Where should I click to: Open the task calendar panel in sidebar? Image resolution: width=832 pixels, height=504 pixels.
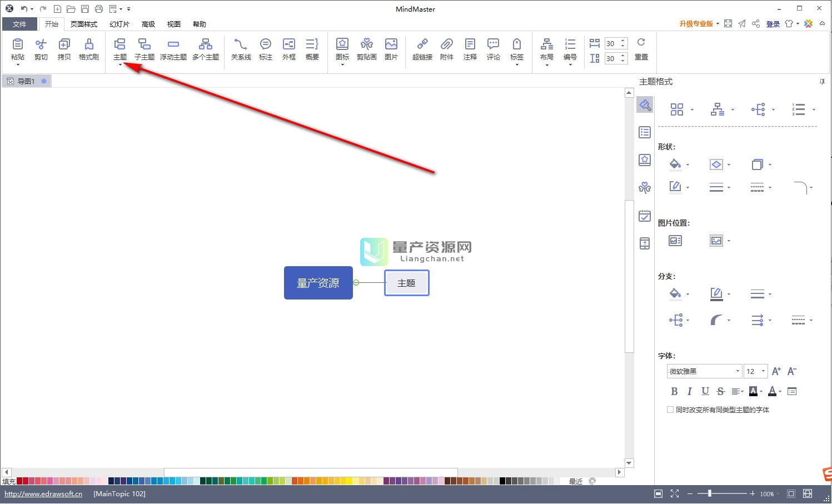coord(645,216)
